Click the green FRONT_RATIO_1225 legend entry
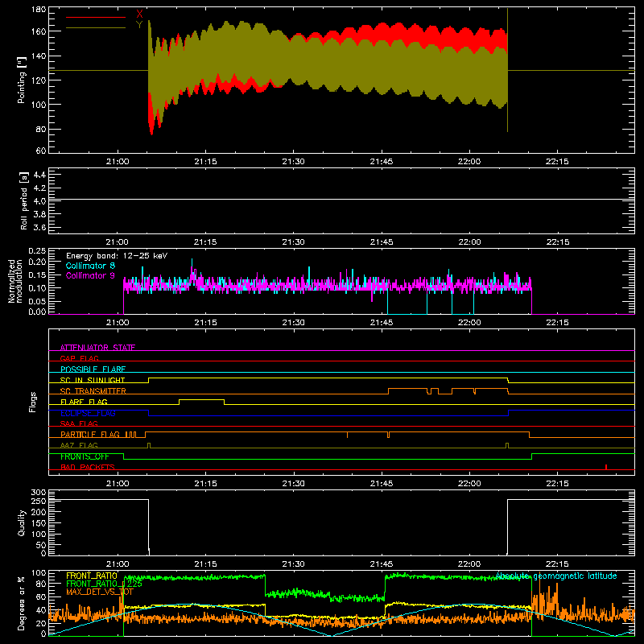Viewport: 644px width, 644px height. point(104,584)
